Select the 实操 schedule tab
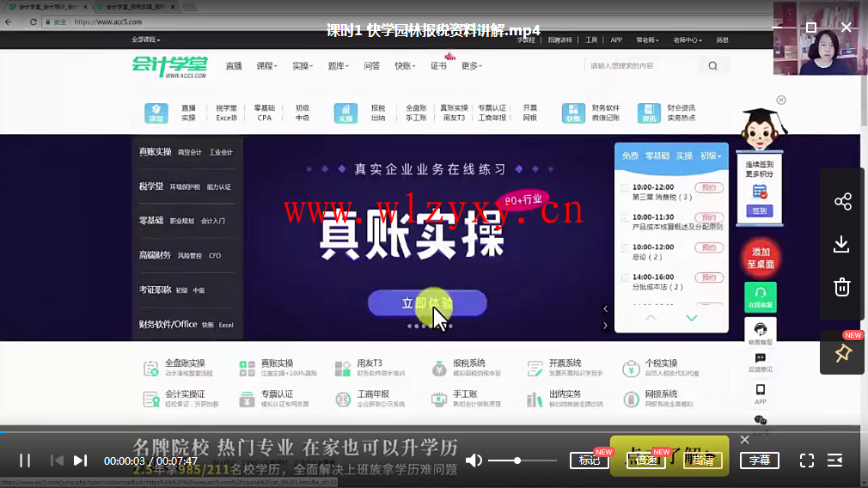This screenshot has width=868, height=488. 684,156
